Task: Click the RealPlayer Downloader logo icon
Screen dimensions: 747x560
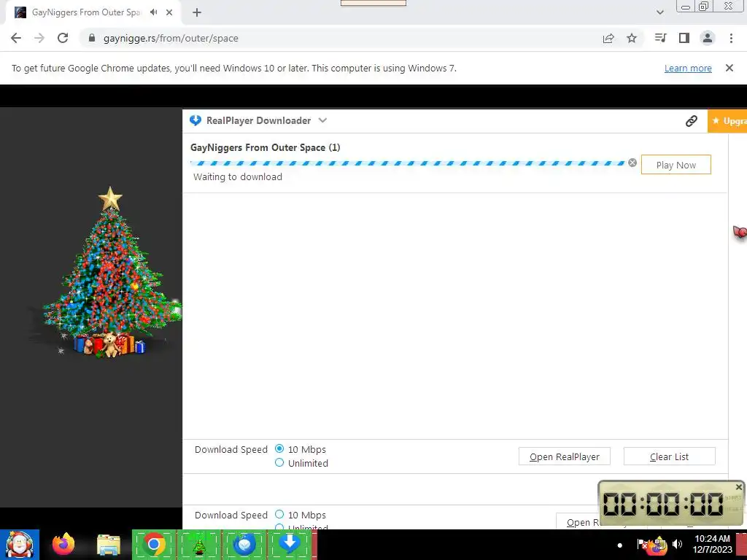Action: 196,120
